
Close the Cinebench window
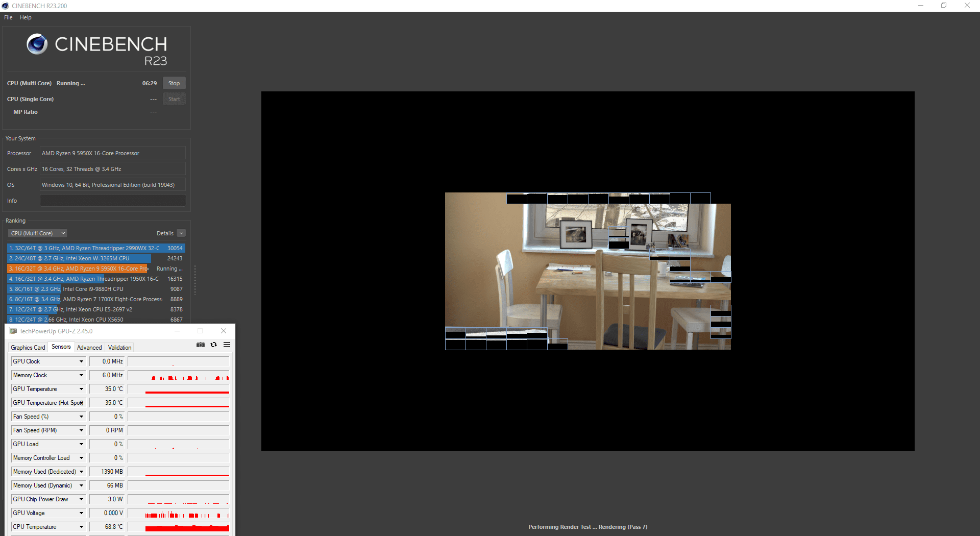[967, 6]
